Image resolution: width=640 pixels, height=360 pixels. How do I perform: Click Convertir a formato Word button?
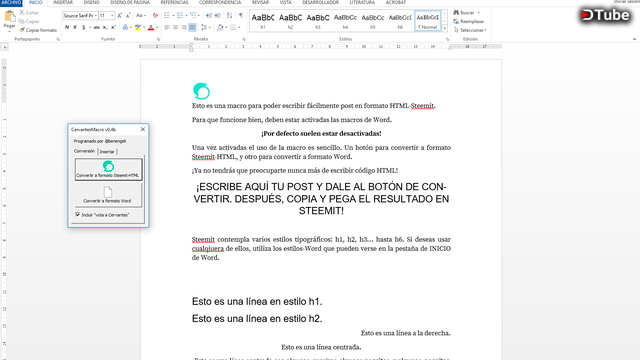[x=108, y=195]
